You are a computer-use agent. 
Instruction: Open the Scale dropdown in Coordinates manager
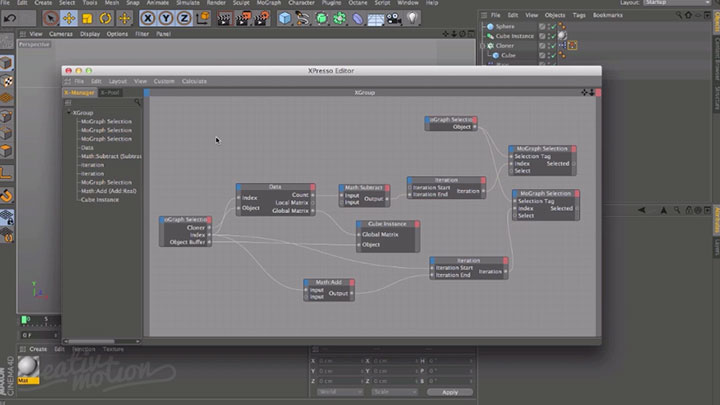pos(394,392)
